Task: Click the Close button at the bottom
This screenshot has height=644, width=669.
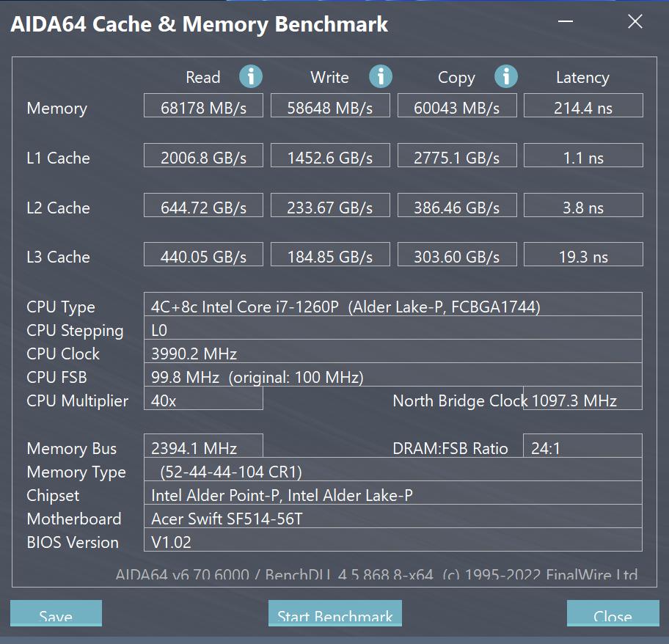Action: (x=613, y=615)
